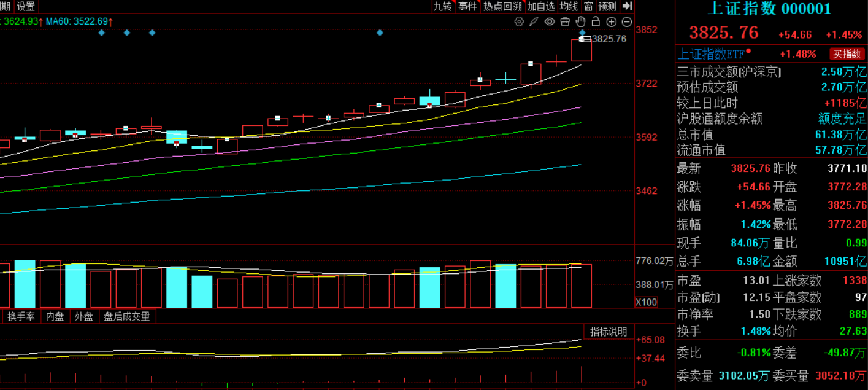Select the hand pan tool icon
Screen dimensions: 868x390
(x=580, y=22)
